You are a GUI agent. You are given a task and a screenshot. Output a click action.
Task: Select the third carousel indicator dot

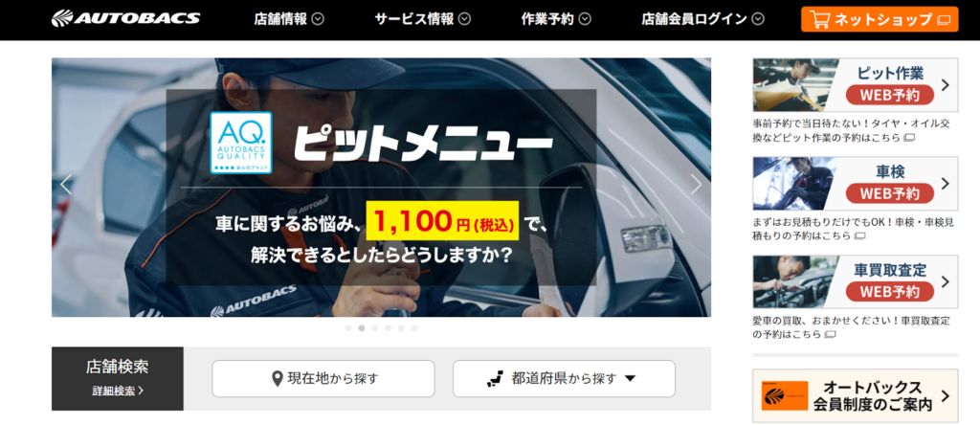pyautogui.click(x=374, y=328)
